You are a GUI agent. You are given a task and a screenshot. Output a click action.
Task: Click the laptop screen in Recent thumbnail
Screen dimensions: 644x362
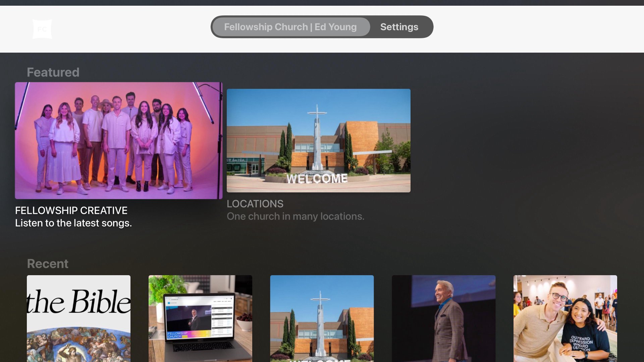click(199, 317)
